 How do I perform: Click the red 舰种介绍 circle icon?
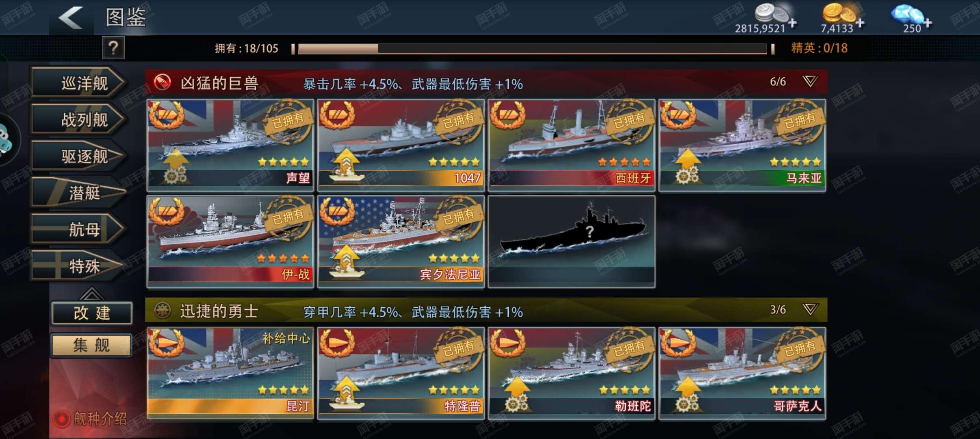[x=62, y=419]
